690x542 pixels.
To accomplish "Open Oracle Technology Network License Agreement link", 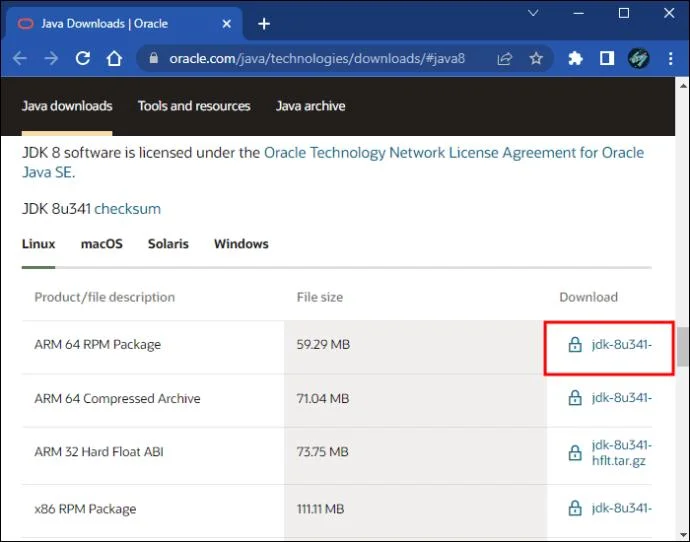I will click(x=453, y=153).
